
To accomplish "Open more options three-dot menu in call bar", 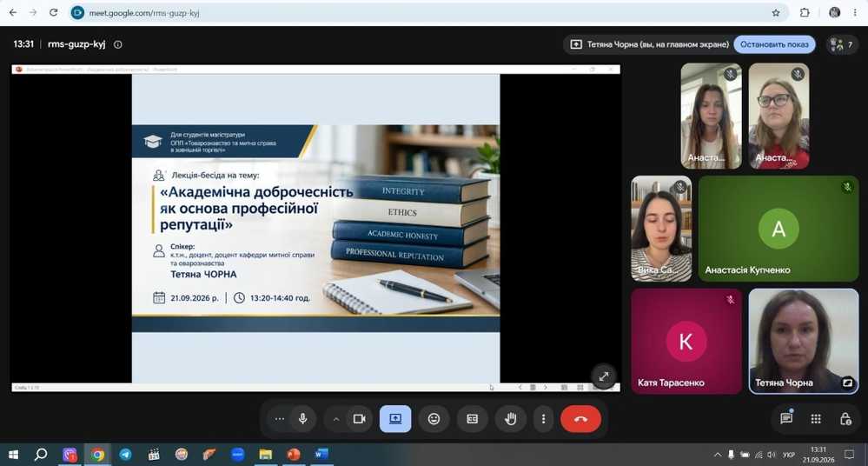I will coord(543,419).
